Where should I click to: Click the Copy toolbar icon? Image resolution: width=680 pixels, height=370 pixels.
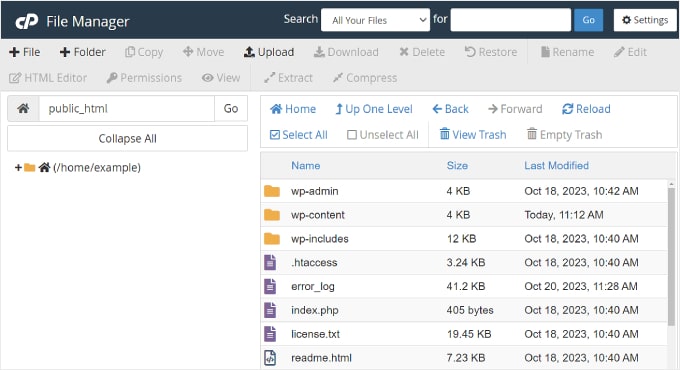[x=130, y=52]
